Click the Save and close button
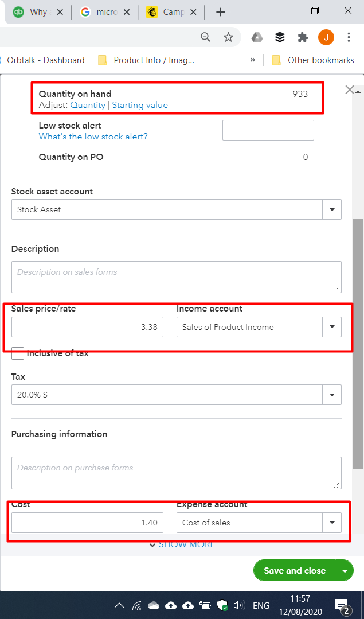 point(294,571)
